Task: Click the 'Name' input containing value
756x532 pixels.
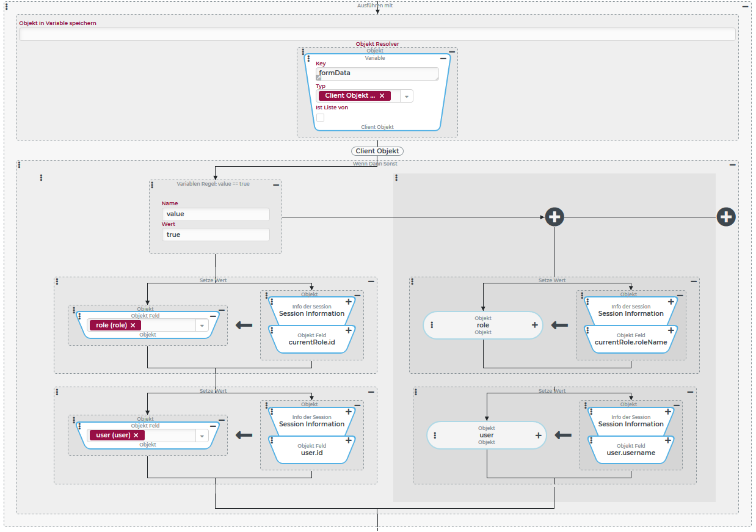Action: (x=216, y=214)
